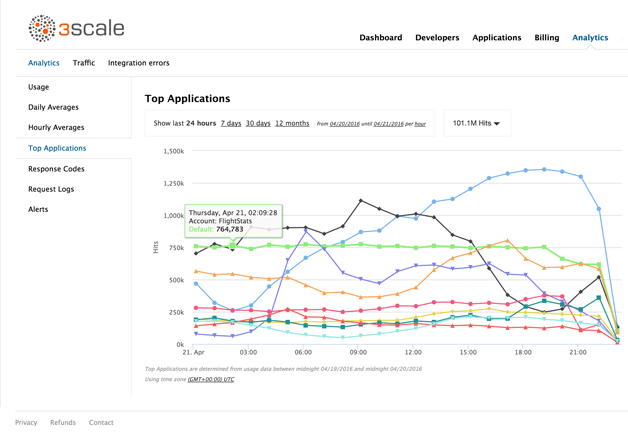
Task: Change the per hour granularity
Action: [420, 124]
